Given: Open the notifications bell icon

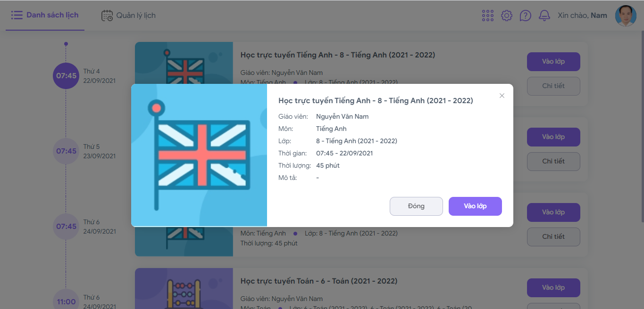Looking at the screenshot, I should [544, 16].
